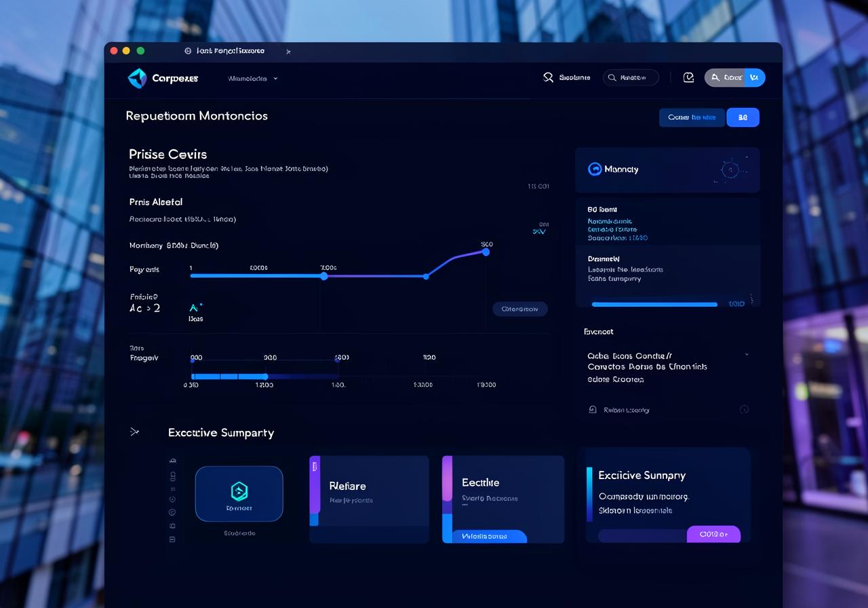Click the Evcnoct section heading
The height and width of the screenshot is (608, 868).
tap(599, 331)
